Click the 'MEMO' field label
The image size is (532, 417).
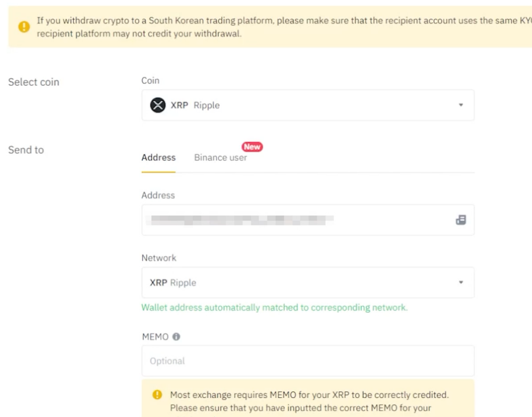click(x=155, y=337)
